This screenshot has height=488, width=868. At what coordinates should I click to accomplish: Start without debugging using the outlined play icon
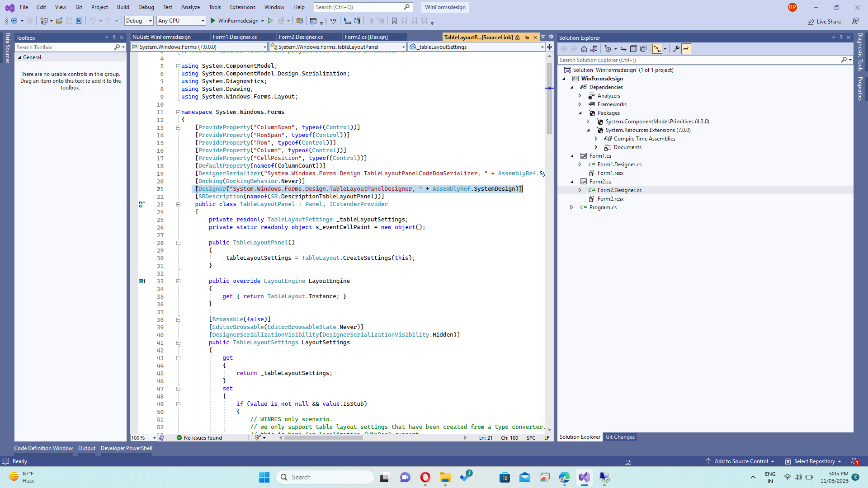coord(270,21)
